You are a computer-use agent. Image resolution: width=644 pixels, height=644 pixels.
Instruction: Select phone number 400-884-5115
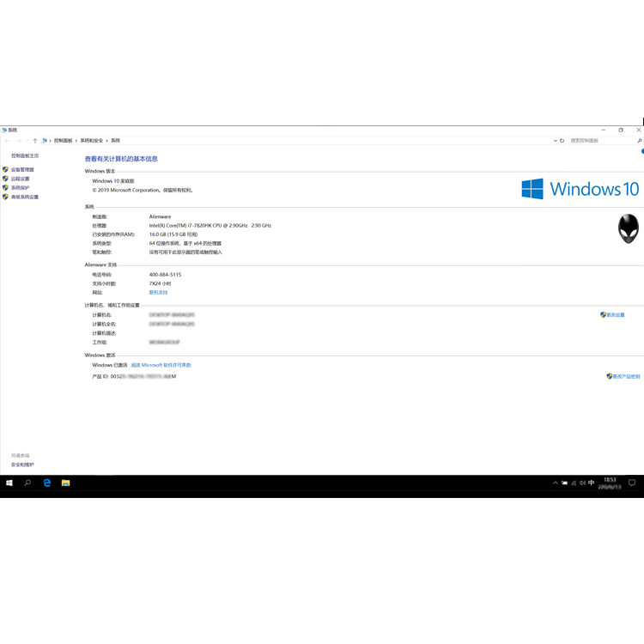(x=165, y=275)
